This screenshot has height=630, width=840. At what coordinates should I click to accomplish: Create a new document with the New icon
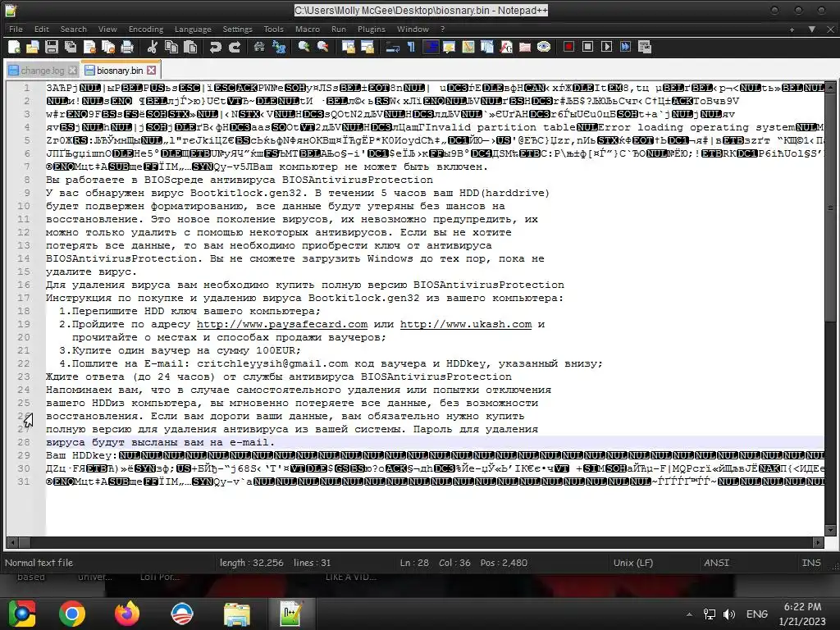[15, 47]
